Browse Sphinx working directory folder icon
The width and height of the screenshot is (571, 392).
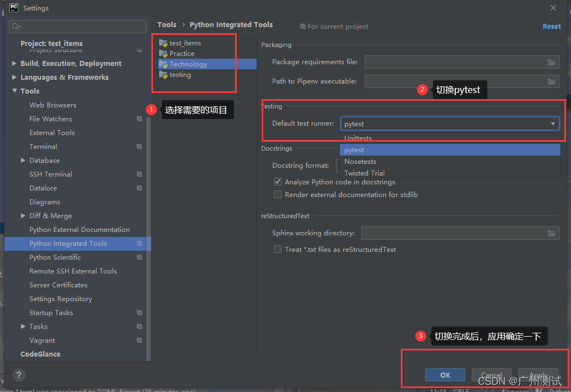click(x=552, y=233)
